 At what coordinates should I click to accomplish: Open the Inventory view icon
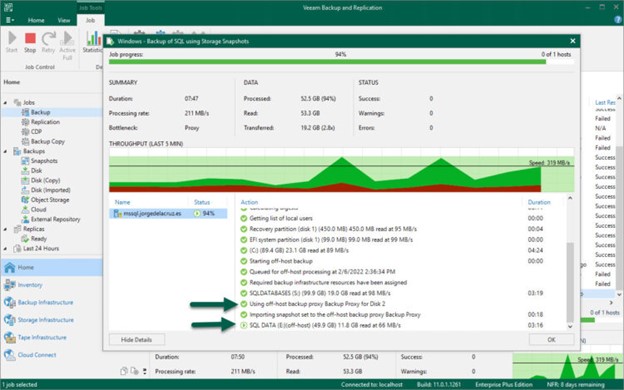(10, 285)
